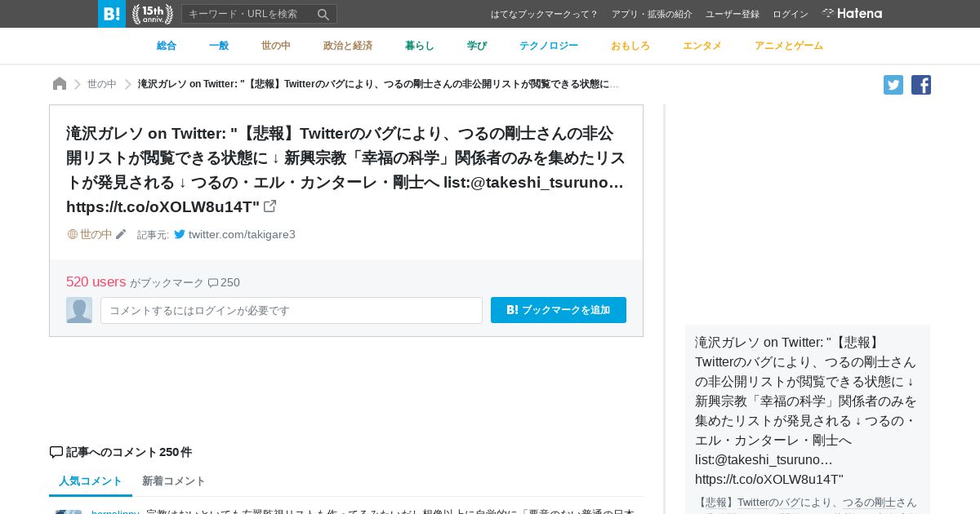The width and height of the screenshot is (980, 514).
Task: Select the おもしろ category tab
Action: pos(630,46)
